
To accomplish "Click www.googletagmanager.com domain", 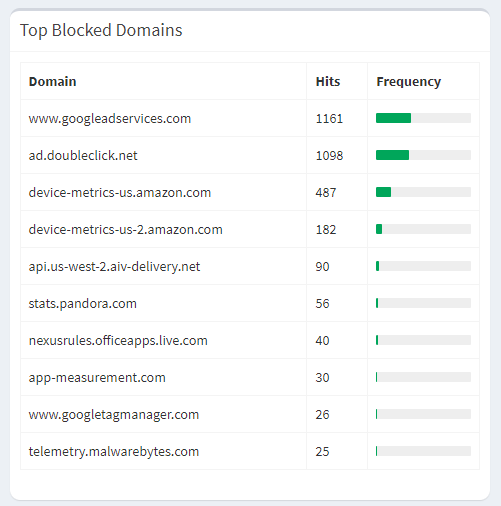I will (114, 414).
